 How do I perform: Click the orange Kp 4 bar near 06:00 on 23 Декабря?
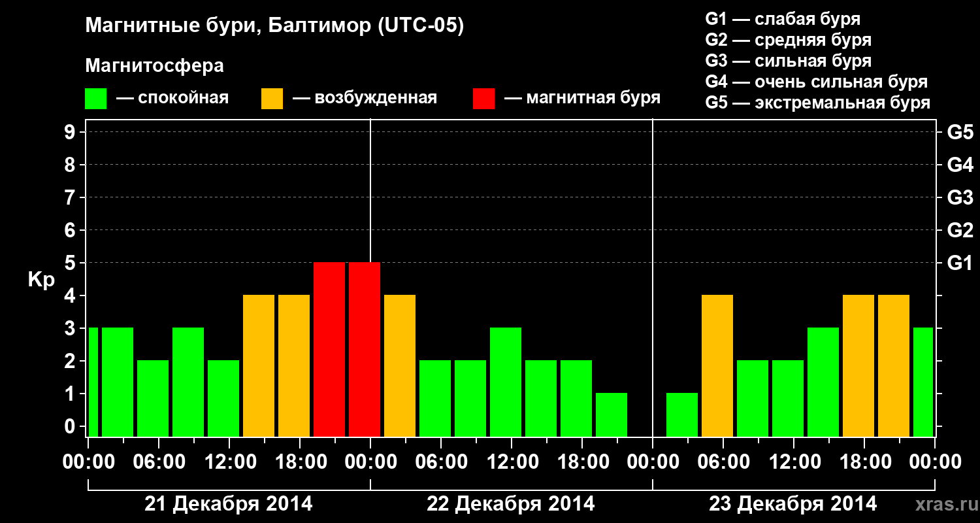(x=717, y=365)
